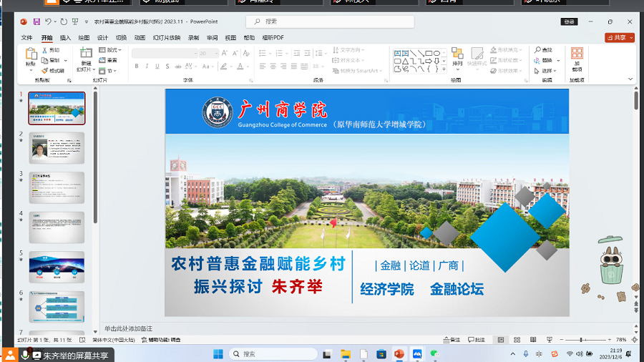Switch to the Design (设计) tab
644x362 pixels.
[102, 38]
